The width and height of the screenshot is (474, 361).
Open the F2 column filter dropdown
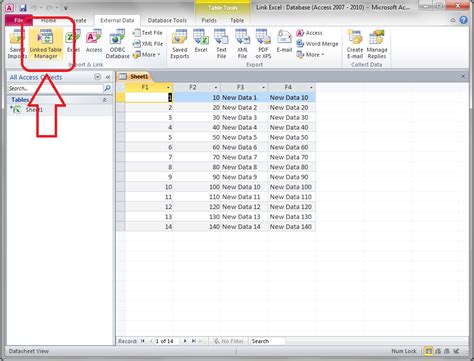click(x=216, y=87)
